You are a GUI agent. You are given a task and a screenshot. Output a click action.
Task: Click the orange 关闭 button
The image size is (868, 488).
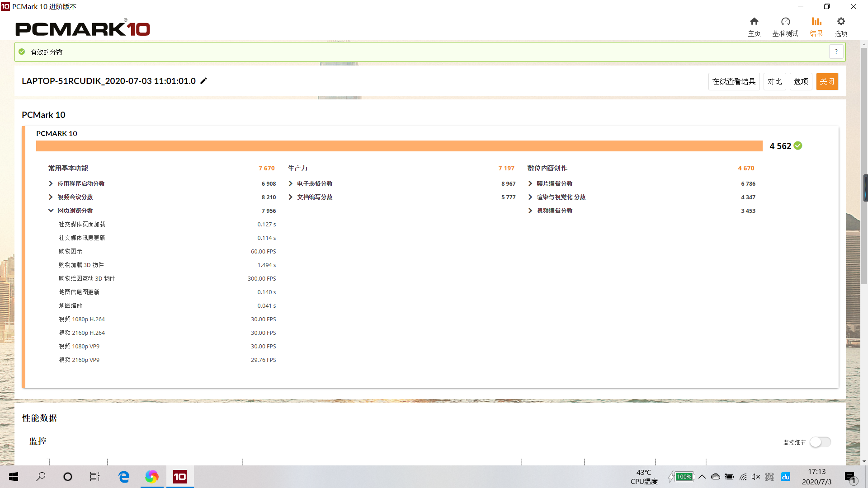(x=827, y=81)
